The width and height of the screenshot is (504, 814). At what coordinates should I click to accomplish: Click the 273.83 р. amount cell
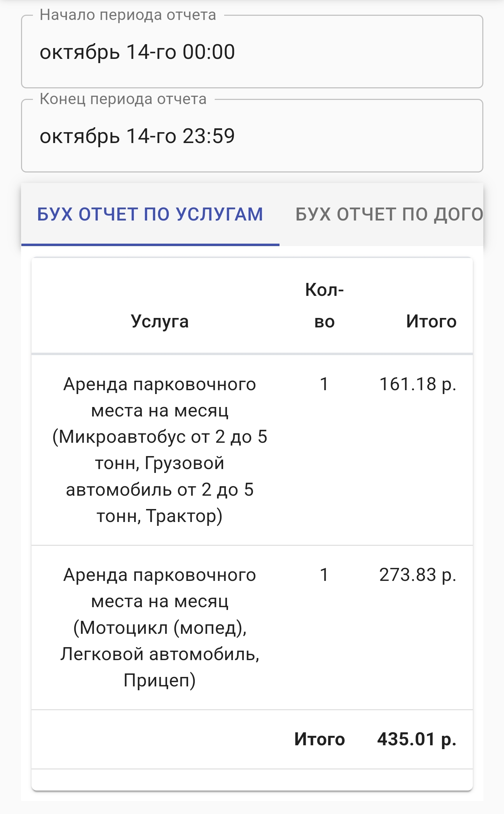[x=417, y=575]
